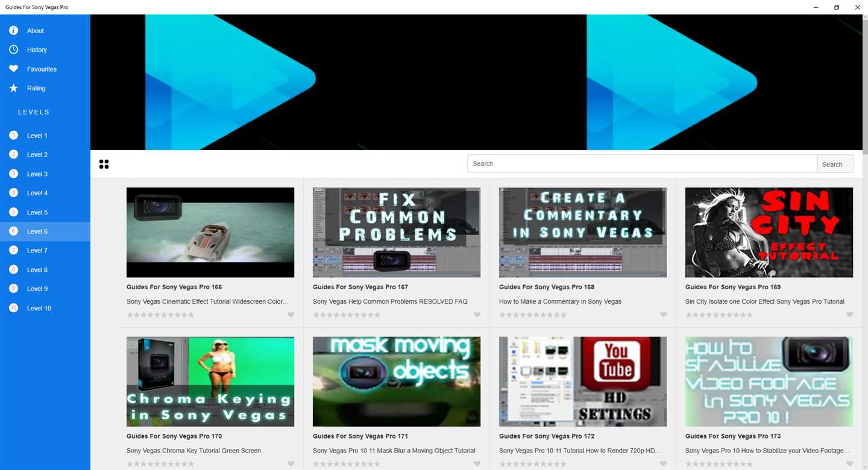Favourite Guides For Sony Vegas Pro 167 heart
Image resolution: width=868 pixels, height=470 pixels.
tap(477, 315)
